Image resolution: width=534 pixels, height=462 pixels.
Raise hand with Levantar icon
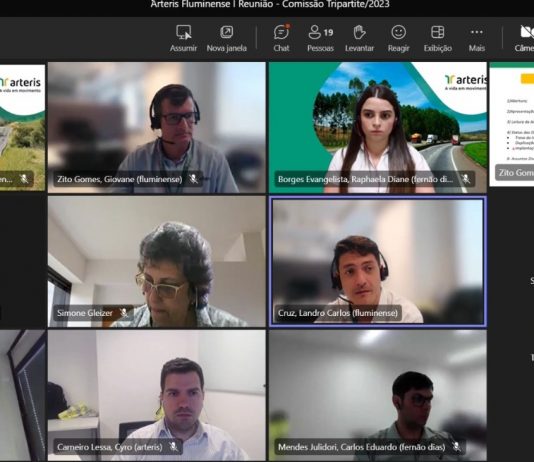click(x=359, y=32)
